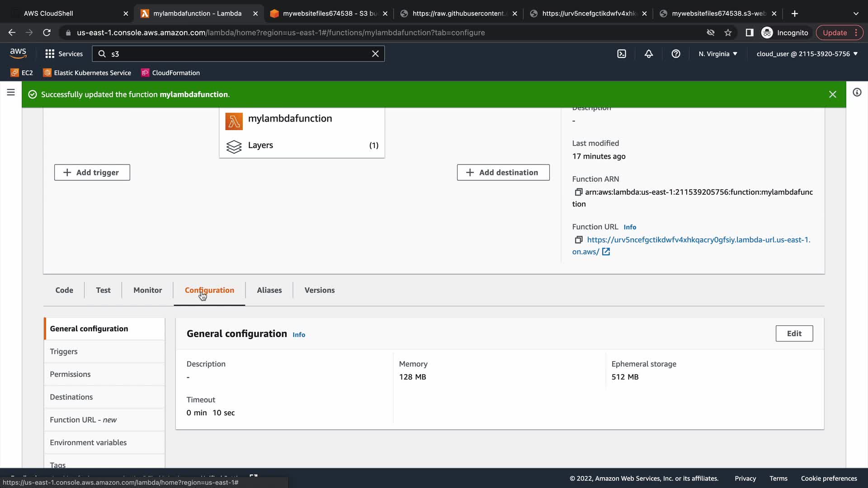Bookmark this page with the star icon
Image resolution: width=868 pixels, height=488 pixels.
coord(728,33)
